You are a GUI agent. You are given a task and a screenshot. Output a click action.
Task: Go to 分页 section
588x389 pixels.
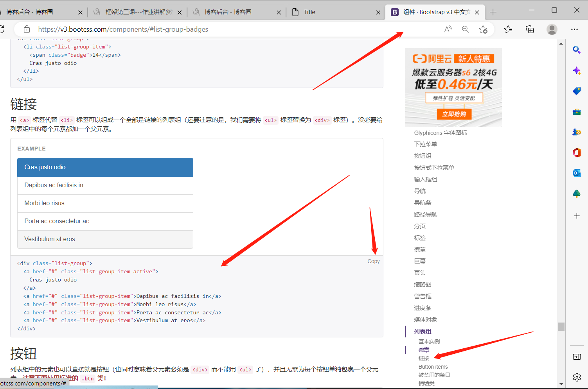[x=420, y=226]
